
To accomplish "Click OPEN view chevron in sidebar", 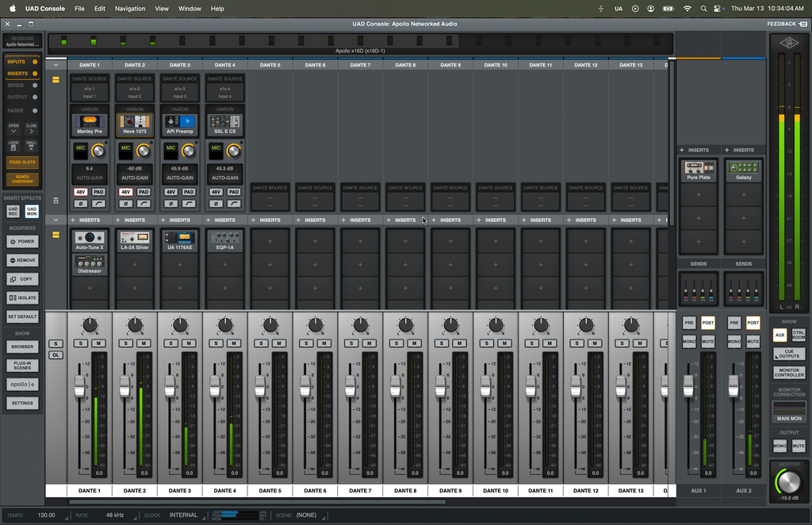I will [x=13, y=128].
